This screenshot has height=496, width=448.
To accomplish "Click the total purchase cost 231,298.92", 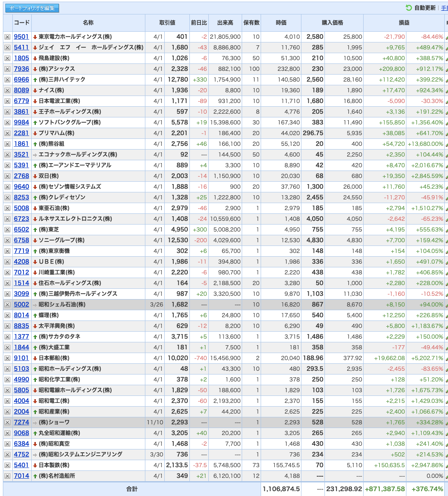I will (344, 489).
